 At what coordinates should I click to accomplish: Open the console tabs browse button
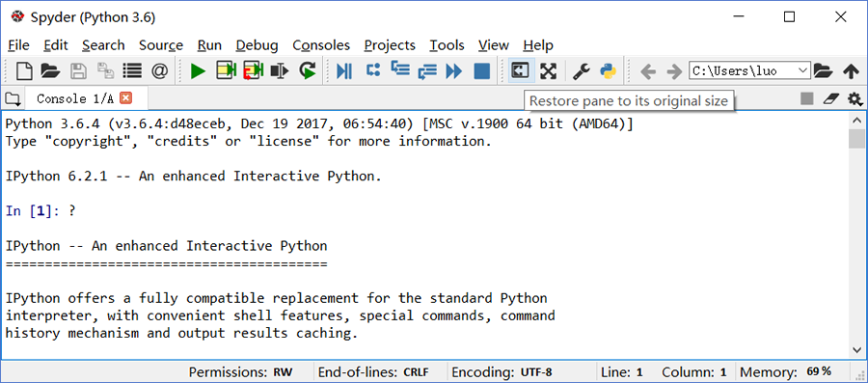point(12,99)
